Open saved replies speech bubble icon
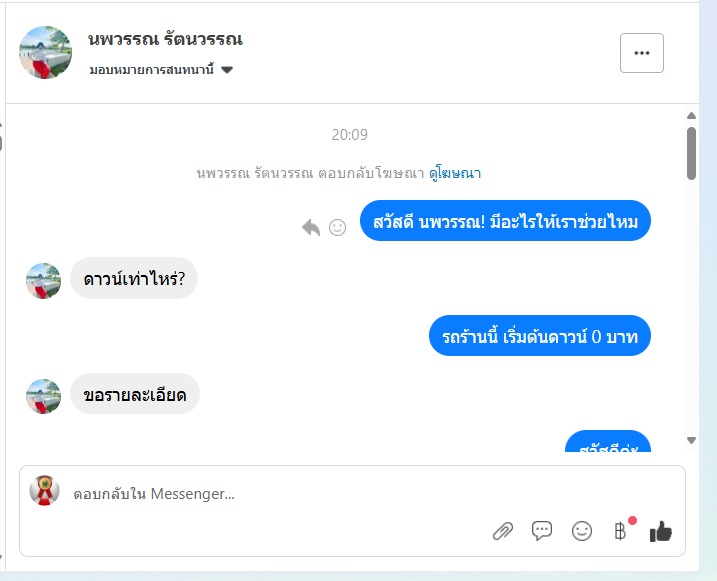 tap(542, 531)
